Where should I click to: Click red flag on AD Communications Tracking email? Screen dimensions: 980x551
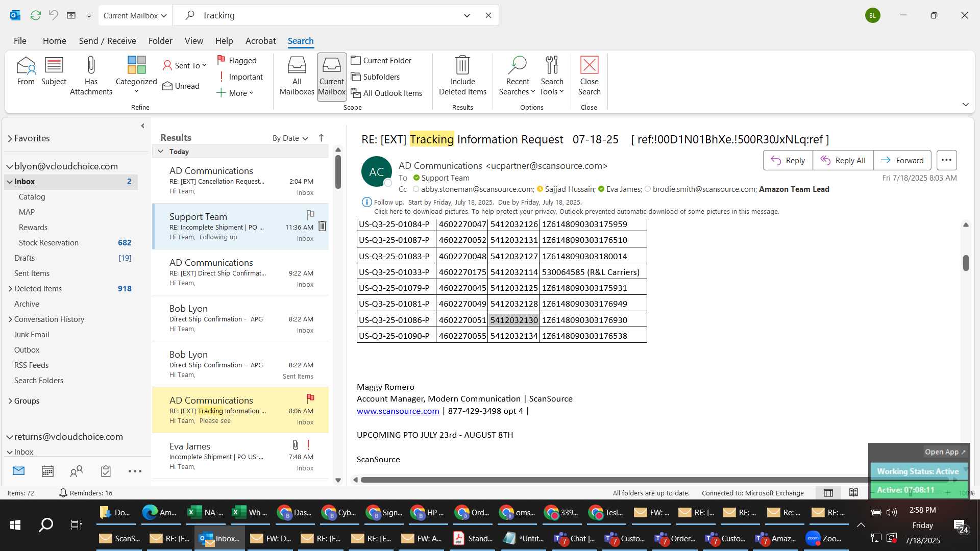310,398
